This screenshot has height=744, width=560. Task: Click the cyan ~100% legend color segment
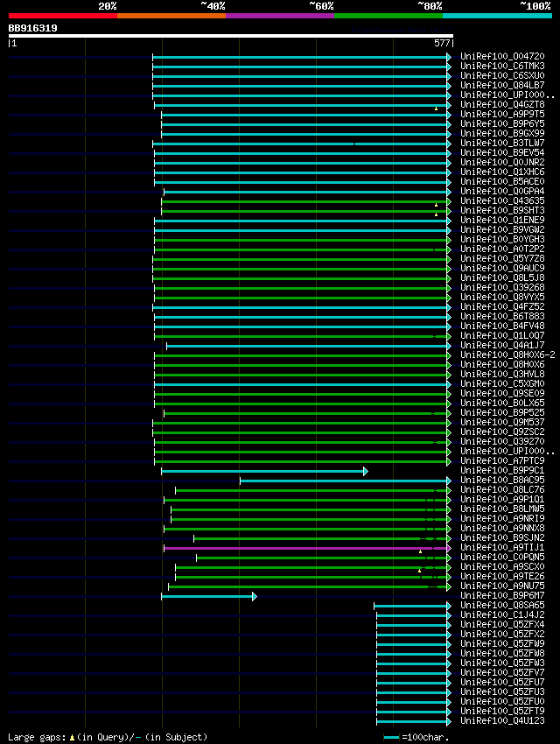pos(497,16)
